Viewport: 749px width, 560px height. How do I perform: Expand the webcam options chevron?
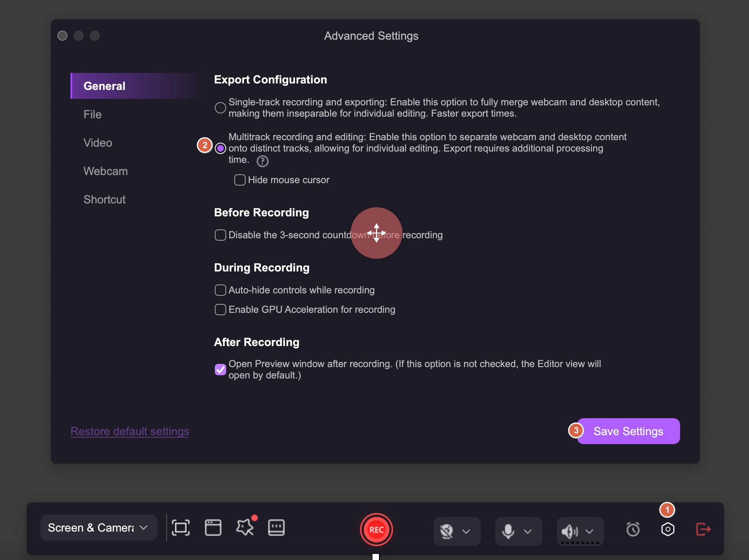[x=466, y=531]
